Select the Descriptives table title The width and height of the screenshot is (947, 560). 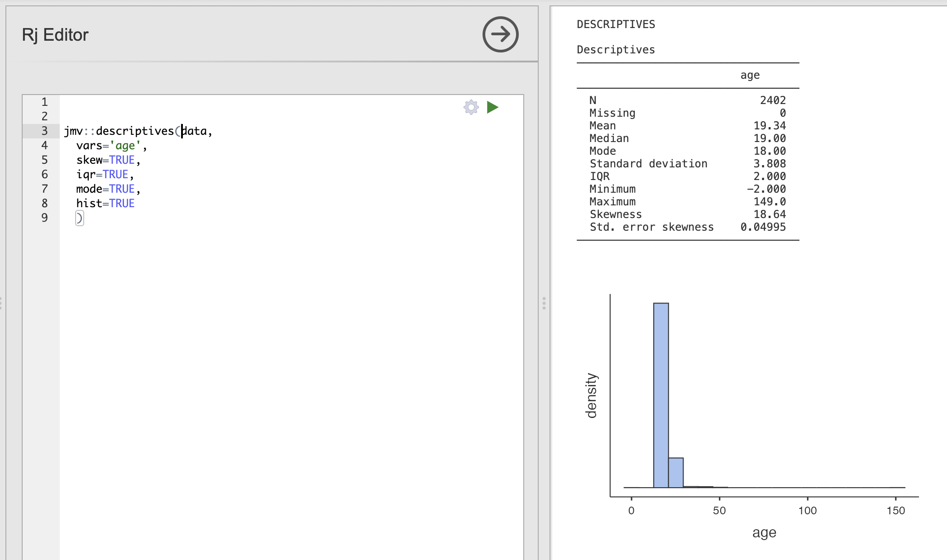pyautogui.click(x=616, y=50)
